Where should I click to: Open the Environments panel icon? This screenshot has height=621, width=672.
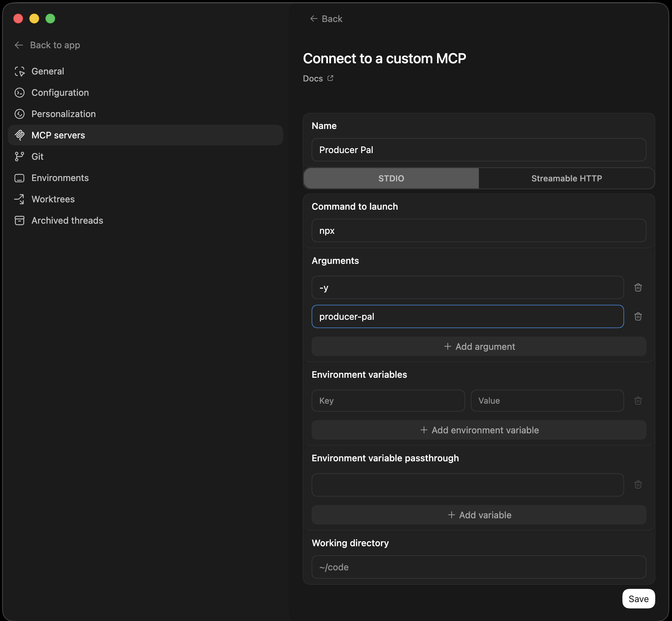[20, 178]
